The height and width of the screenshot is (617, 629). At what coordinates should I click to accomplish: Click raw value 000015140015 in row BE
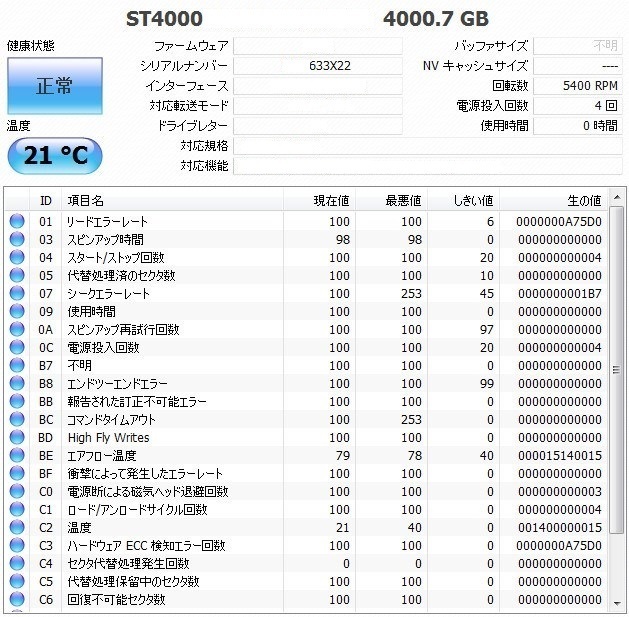(560, 456)
